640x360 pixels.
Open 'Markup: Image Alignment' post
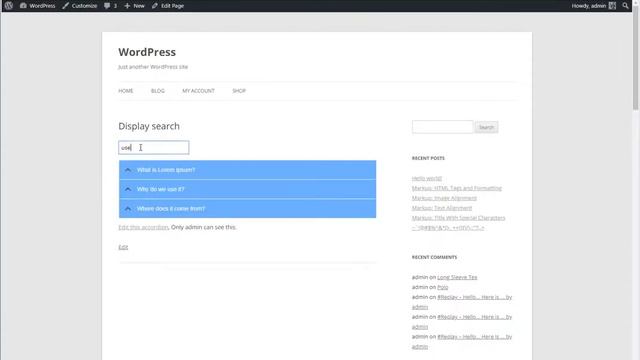[444, 198]
